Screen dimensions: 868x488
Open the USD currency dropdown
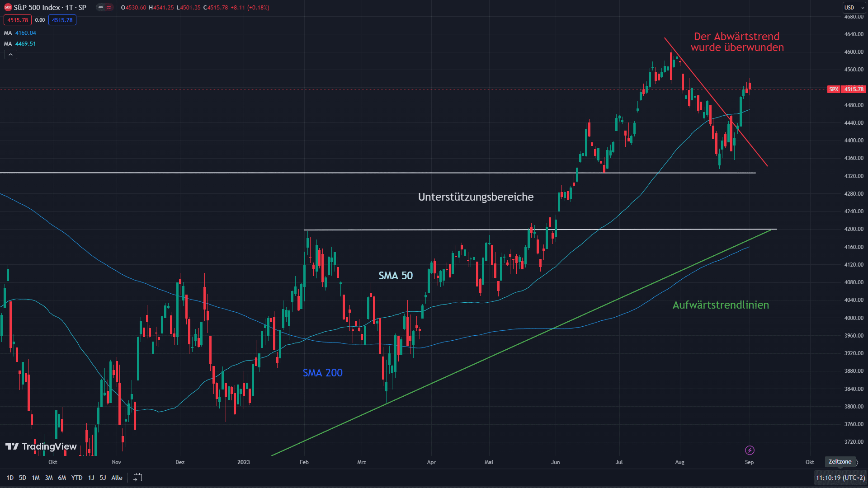point(854,7)
